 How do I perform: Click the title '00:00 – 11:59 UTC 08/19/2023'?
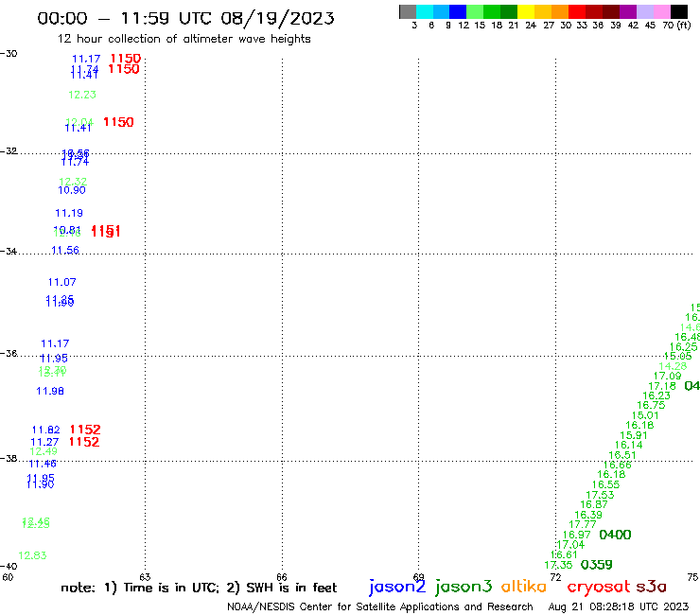point(185,18)
